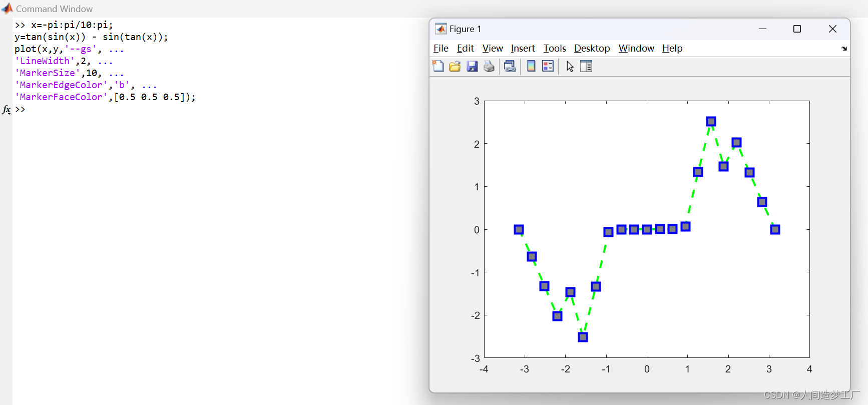Image resolution: width=868 pixels, height=405 pixels.
Task: Click the 'MarkerFaceColor' string in the command
Action: tap(61, 97)
